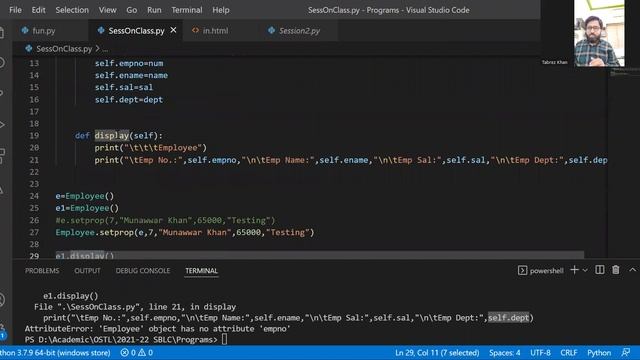
Task: Switch to the in.html editor tab
Action: tap(215, 31)
